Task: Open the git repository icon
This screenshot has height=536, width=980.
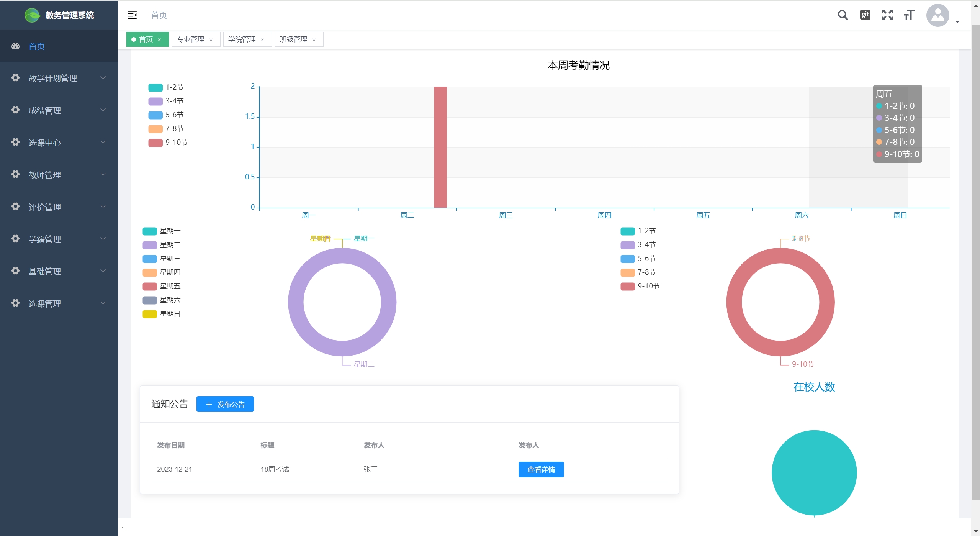Action: 865,15
